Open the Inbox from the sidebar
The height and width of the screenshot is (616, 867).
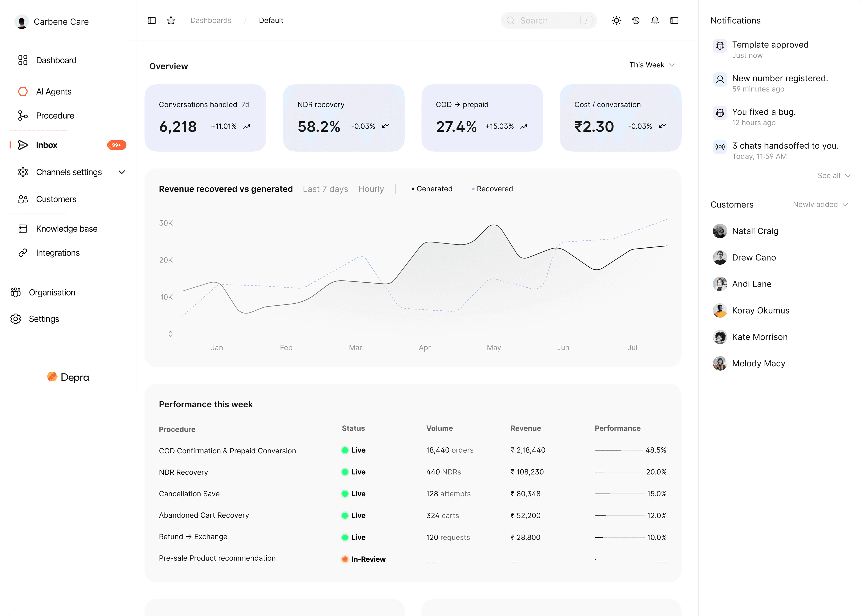46,145
